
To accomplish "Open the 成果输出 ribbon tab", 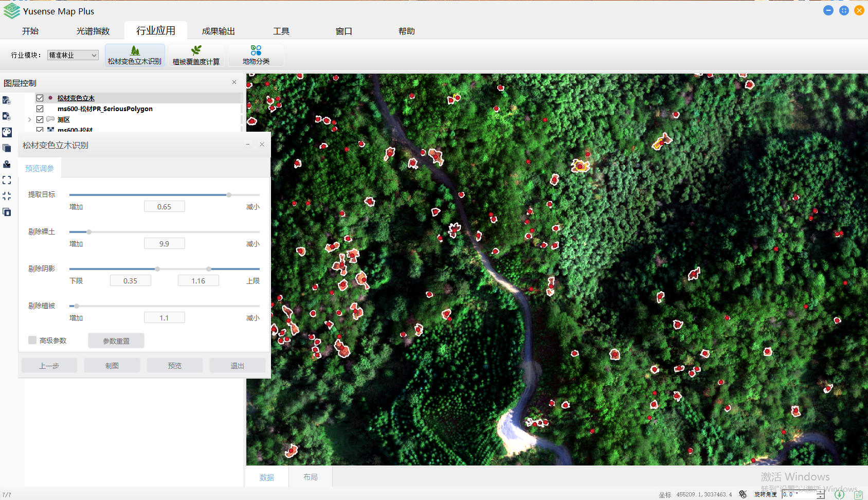I will point(218,31).
